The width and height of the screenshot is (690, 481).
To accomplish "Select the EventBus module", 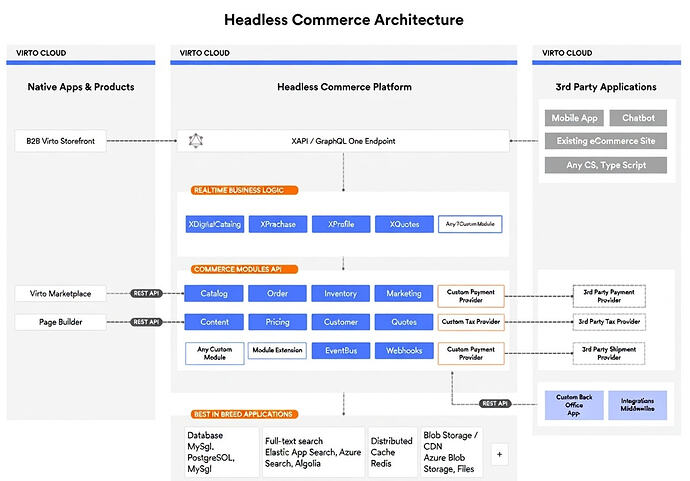I will click(341, 351).
